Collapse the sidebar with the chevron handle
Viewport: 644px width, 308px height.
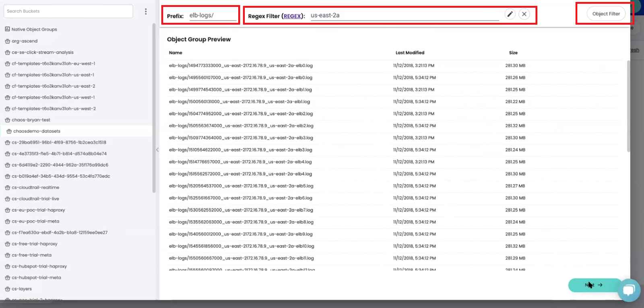pyautogui.click(x=157, y=150)
